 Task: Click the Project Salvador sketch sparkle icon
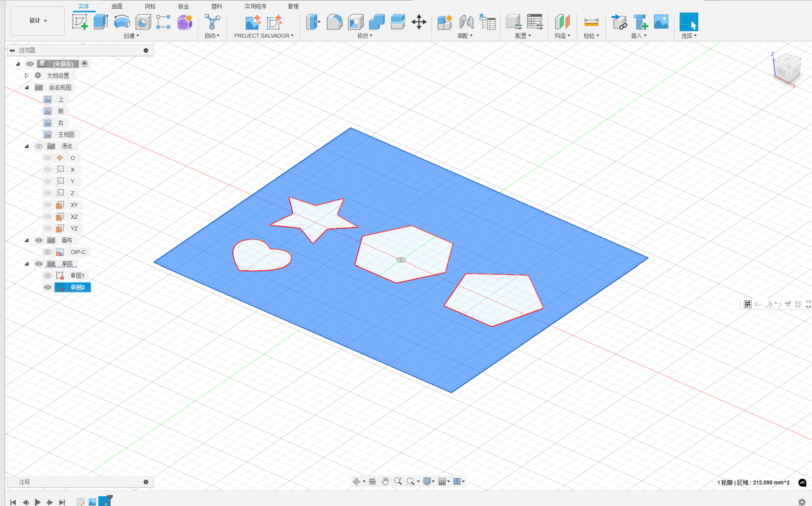tap(274, 22)
